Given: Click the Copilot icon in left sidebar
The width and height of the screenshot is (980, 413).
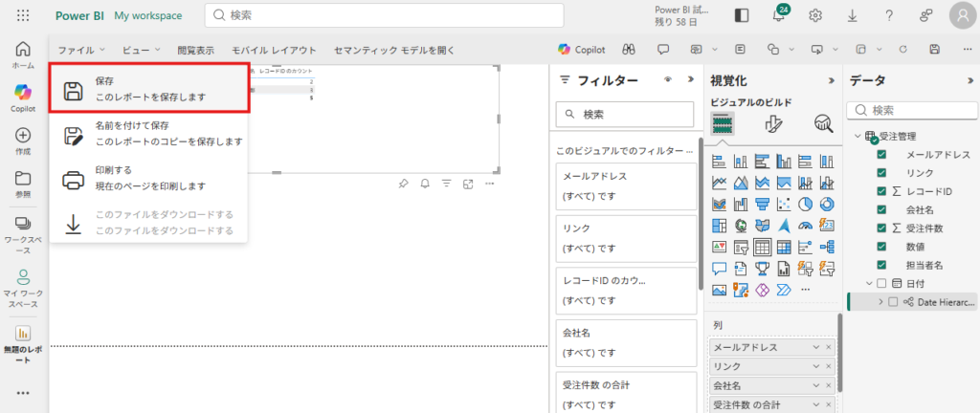Looking at the screenshot, I should 23,92.
